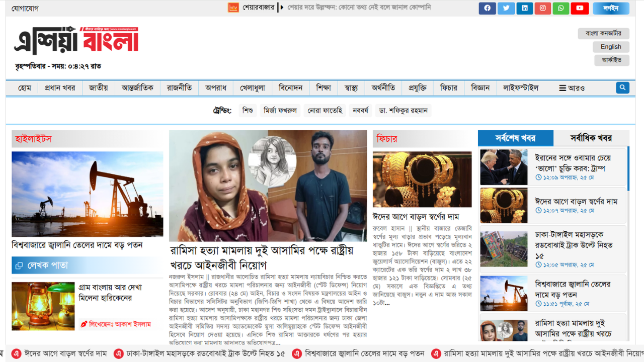644x362 pixels.
Task: Open বিনোদন menu item
Action: click(291, 88)
